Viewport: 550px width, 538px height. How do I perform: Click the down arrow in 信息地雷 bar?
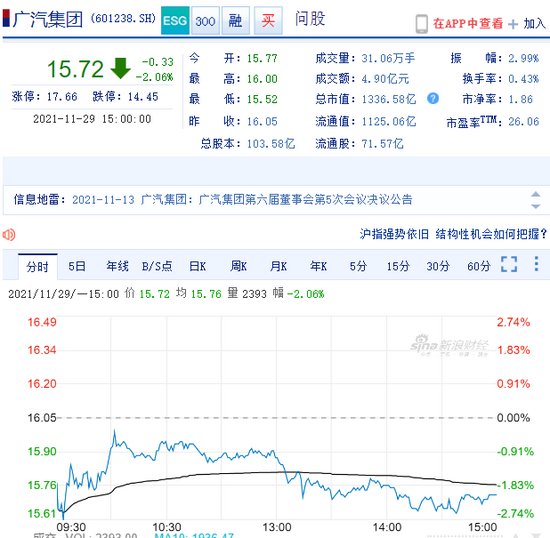click(535, 206)
